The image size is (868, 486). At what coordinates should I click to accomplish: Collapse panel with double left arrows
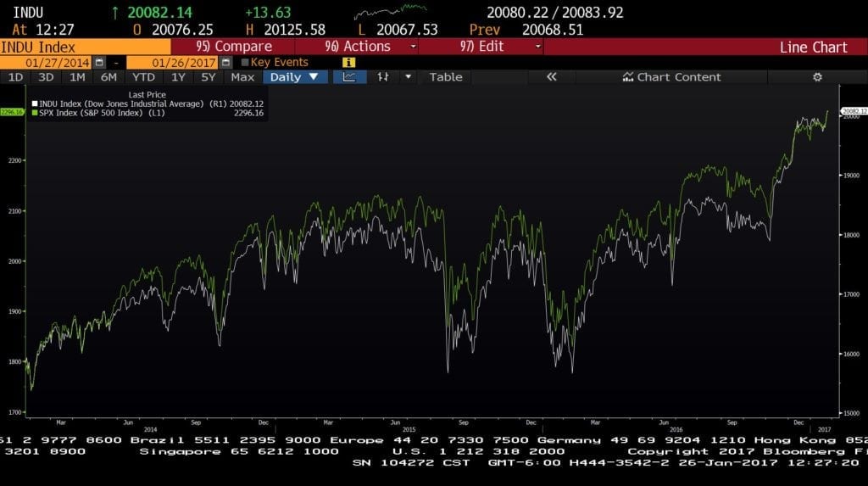pos(551,77)
